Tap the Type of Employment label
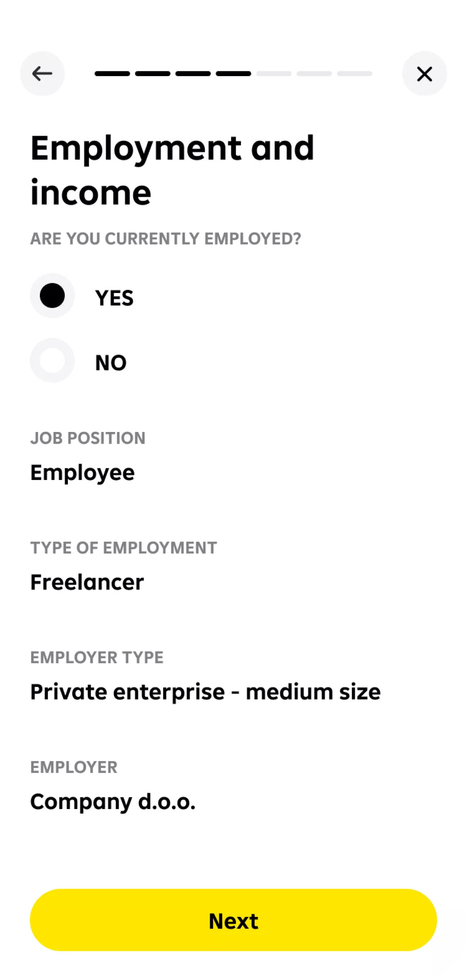467x980 pixels. (x=124, y=548)
